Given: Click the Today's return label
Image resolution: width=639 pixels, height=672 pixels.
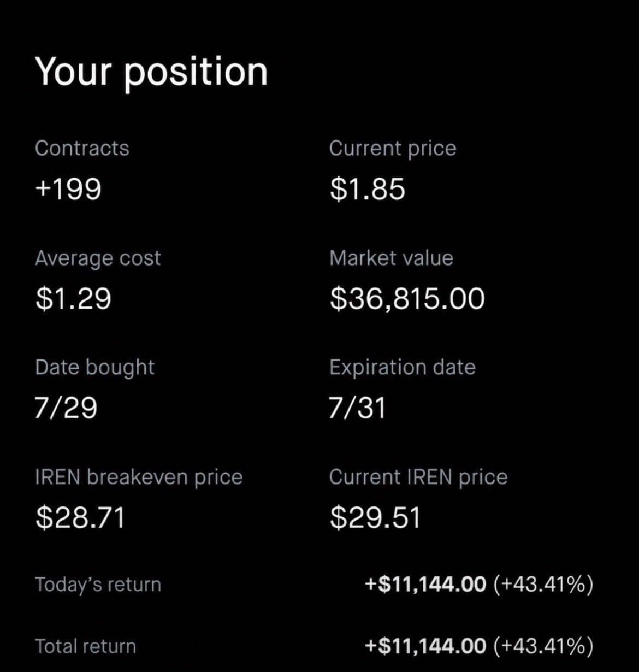Looking at the screenshot, I should [98, 585].
